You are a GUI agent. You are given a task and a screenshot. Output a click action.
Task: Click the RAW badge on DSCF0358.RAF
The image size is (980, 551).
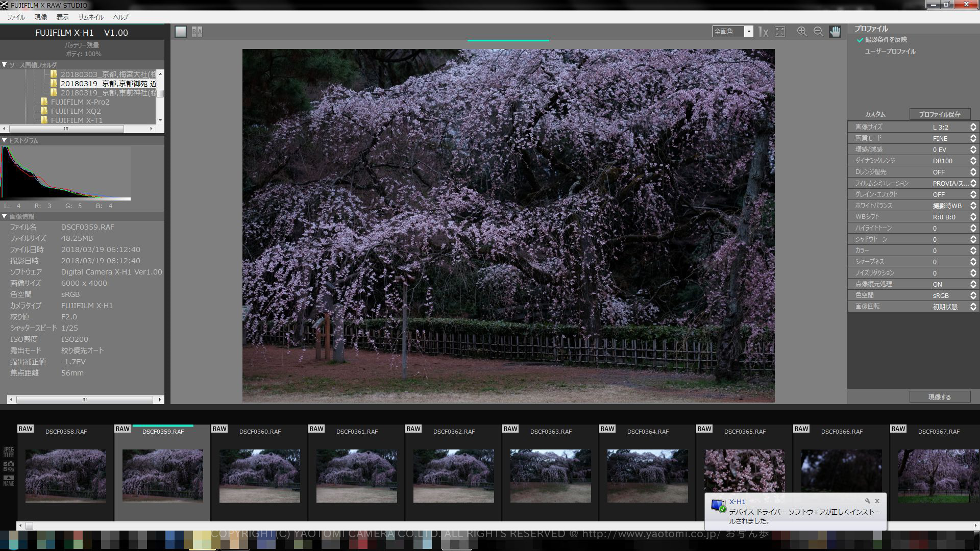pos(26,429)
